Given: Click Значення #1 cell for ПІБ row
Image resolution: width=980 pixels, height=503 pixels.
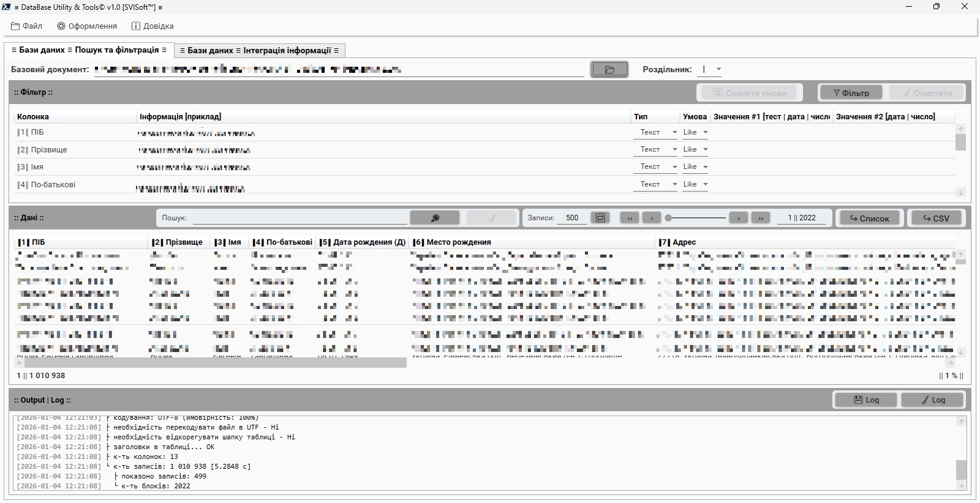Looking at the screenshot, I should (x=771, y=132).
